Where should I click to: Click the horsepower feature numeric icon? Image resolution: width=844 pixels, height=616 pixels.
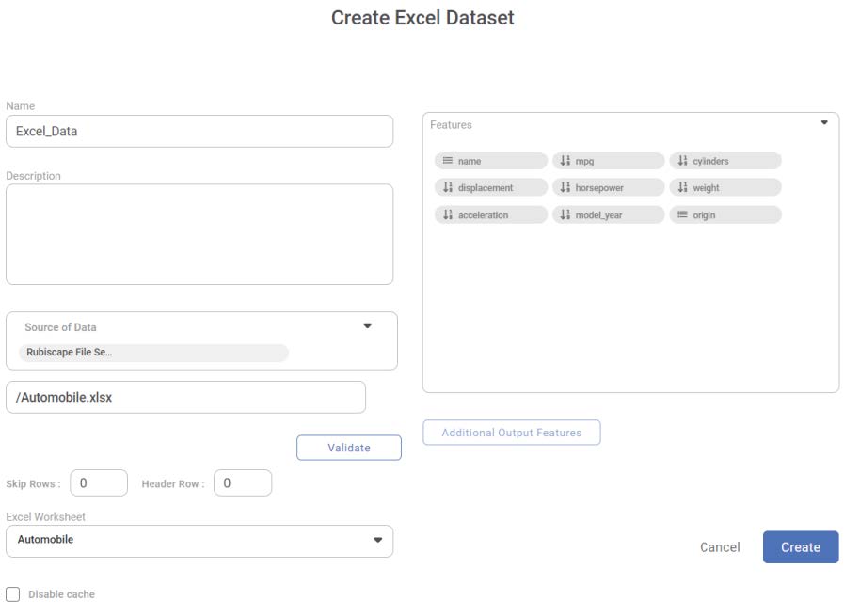[x=565, y=188]
